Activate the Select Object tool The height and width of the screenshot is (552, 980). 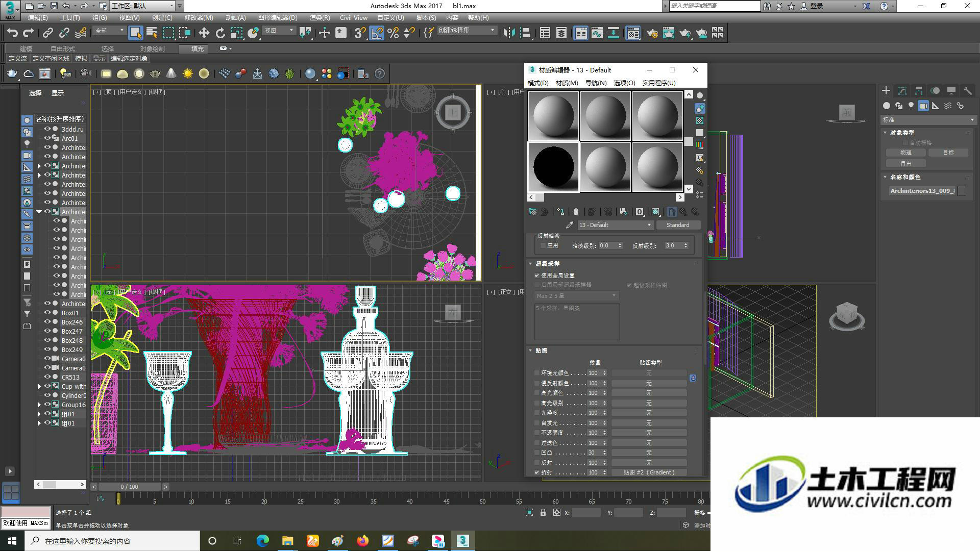coord(135,33)
